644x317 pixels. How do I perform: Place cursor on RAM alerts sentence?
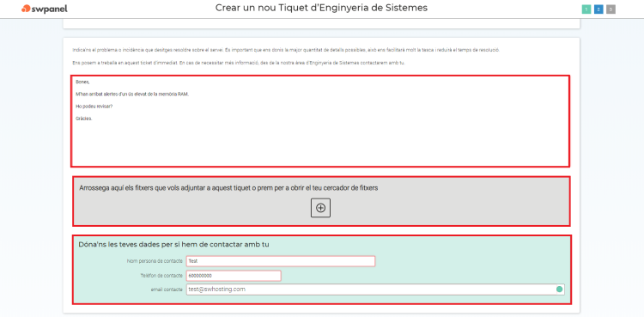(x=132, y=94)
